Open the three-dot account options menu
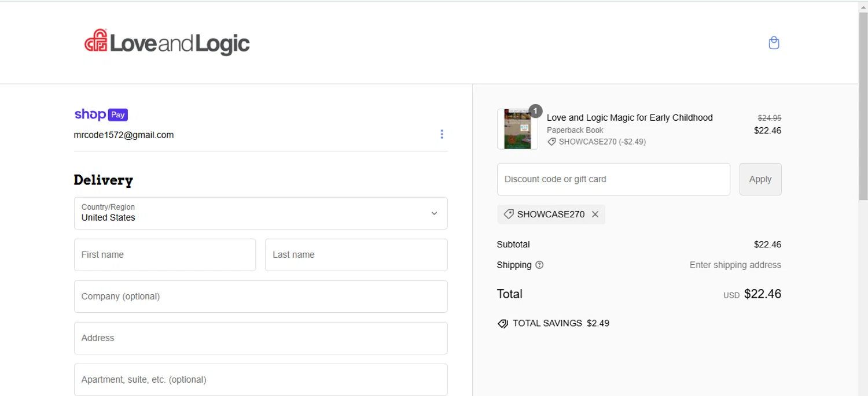The height and width of the screenshot is (396, 868). coord(442,134)
